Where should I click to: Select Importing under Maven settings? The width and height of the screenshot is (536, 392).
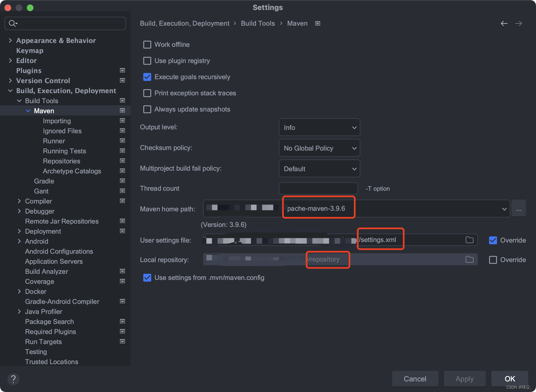[57, 121]
